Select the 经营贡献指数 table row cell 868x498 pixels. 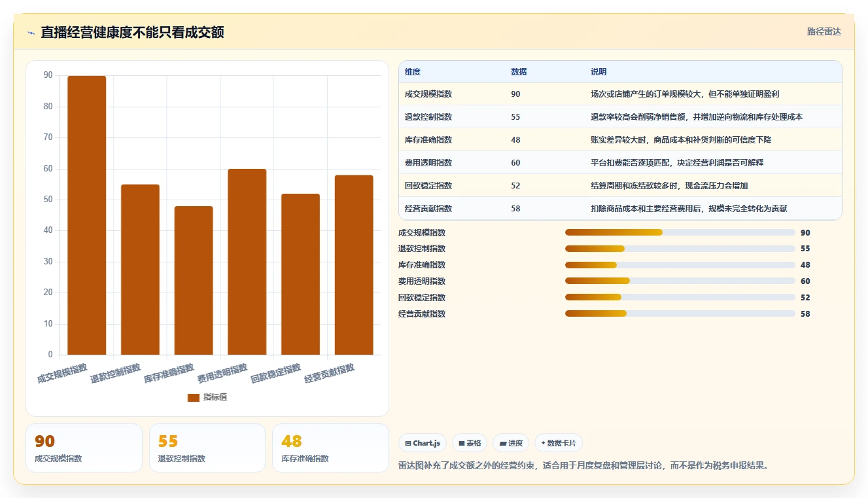[x=428, y=209]
